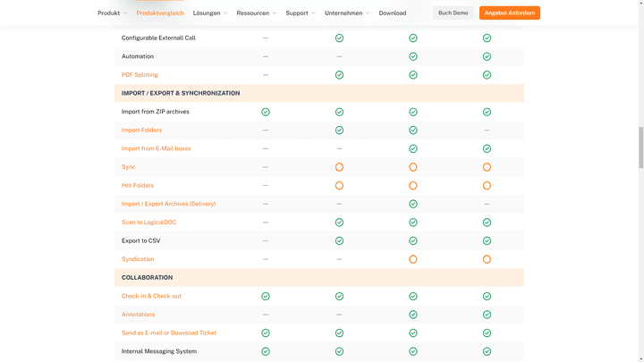Go to the Produktvergleich page
This screenshot has width=644, height=362.
(x=160, y=13)
